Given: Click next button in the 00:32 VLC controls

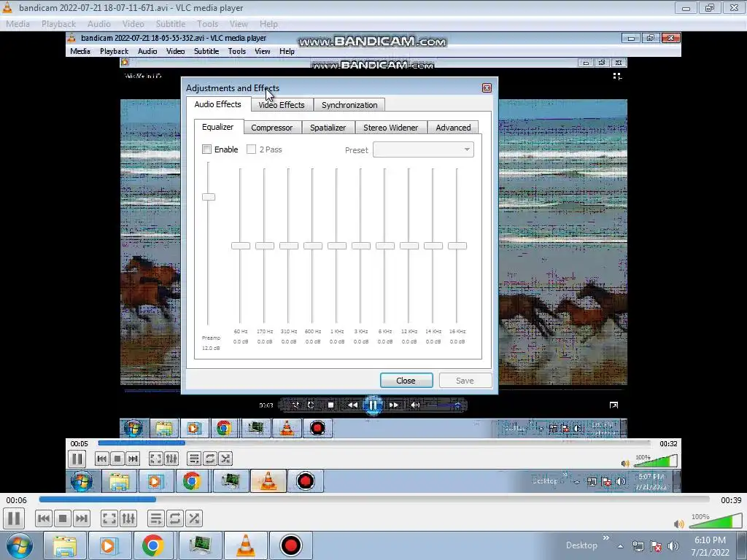Looking at the screenshot, I should coord(133,459).
